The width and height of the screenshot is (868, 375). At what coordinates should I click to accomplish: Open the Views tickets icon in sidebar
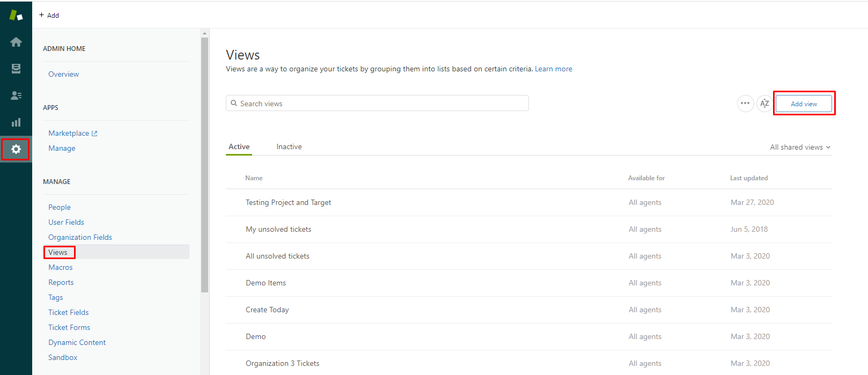16,69
